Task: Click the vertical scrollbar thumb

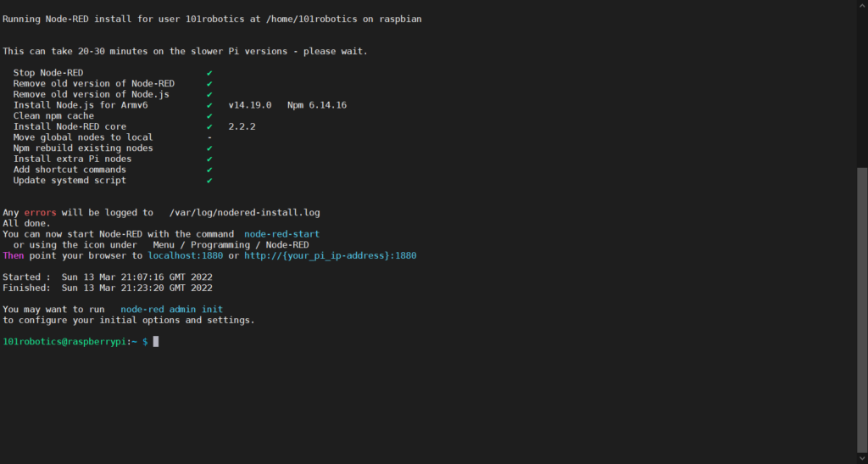Action: click(862, 310)
